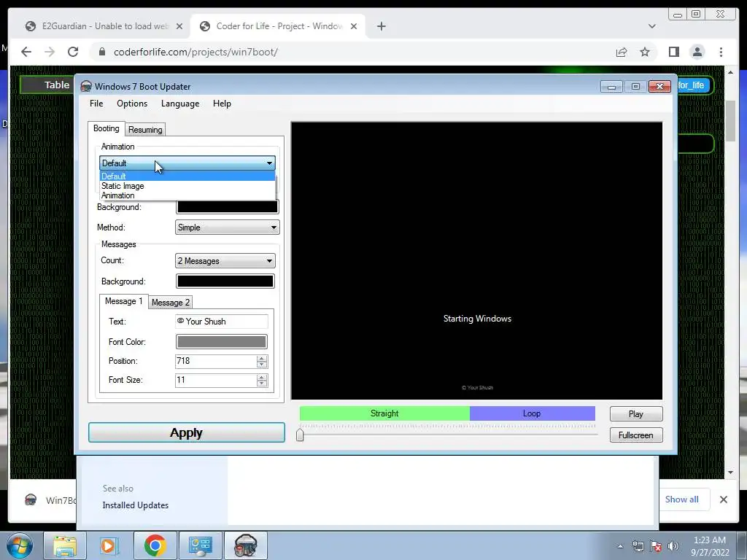The height and width of the screenshot is (560, 747).
Task: Click the Position value field 718
Action: [216, 361]
